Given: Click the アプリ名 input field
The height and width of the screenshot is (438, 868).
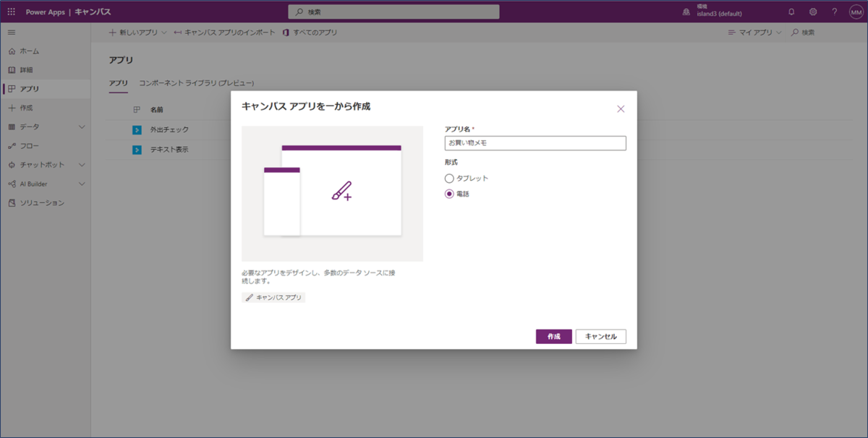Looking at the screenshot, I should click(x=535, y=142).
